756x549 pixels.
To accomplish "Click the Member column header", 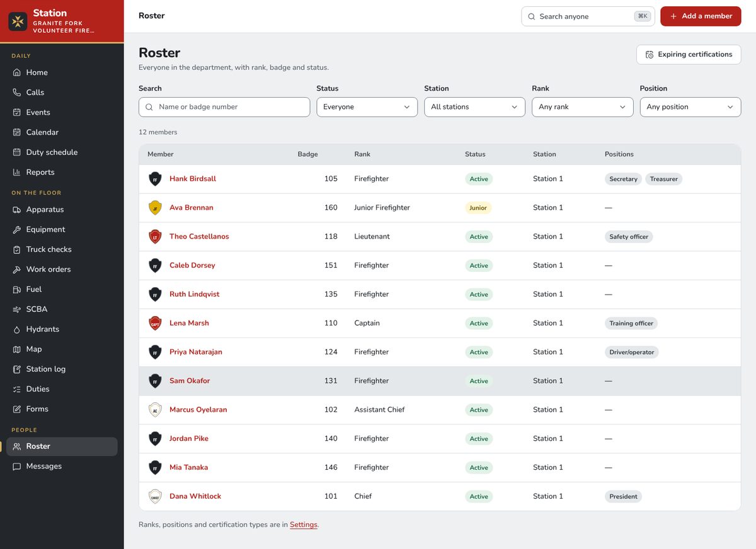I will [161, 154].
